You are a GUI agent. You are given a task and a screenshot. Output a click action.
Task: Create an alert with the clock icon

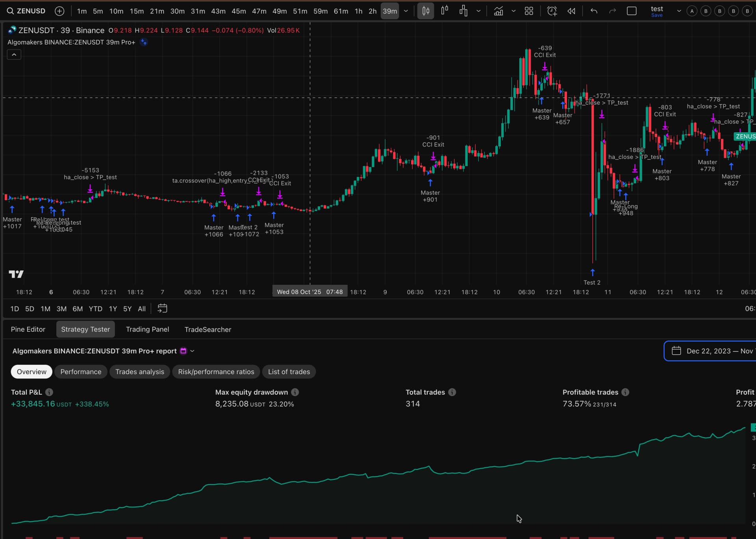[x=552, y=11]
